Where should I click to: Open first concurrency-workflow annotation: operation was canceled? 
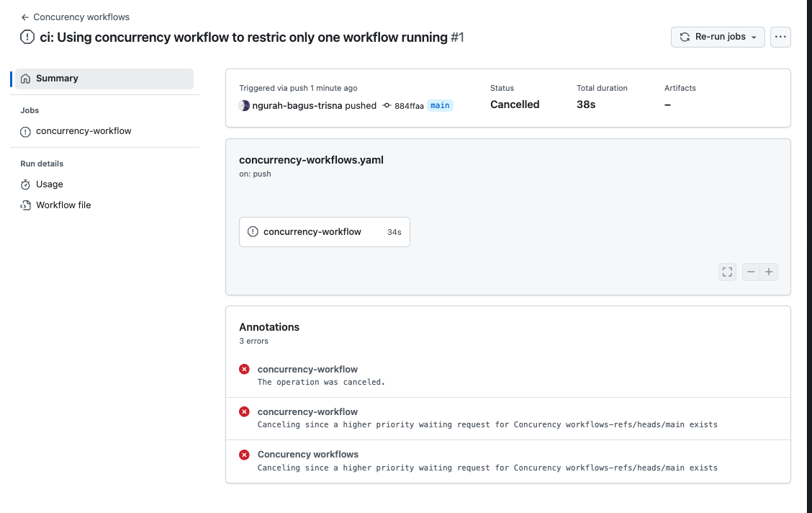coord(307,370)
